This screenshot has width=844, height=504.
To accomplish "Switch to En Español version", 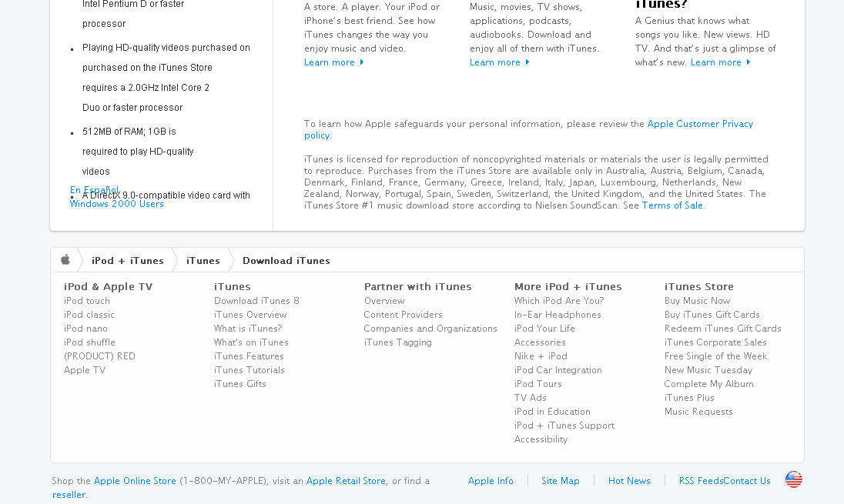I will pos(94,190).
